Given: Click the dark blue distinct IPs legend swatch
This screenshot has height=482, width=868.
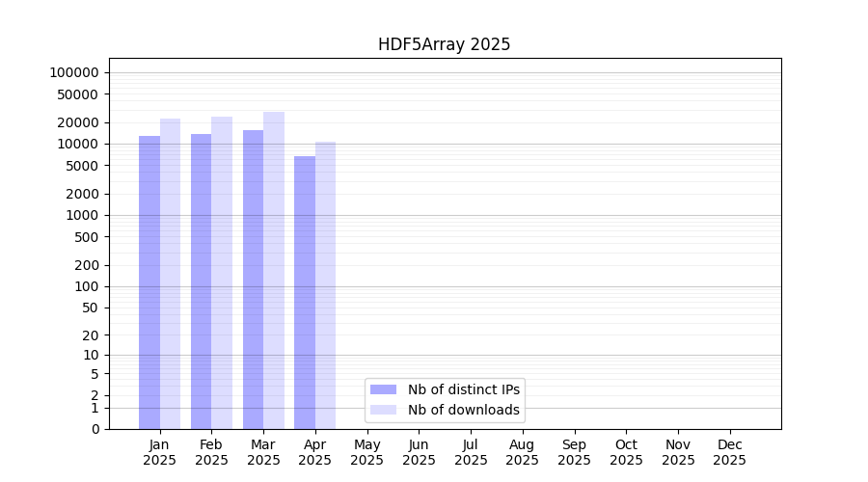Looking at the screenshot, I should tap(383, 389).
